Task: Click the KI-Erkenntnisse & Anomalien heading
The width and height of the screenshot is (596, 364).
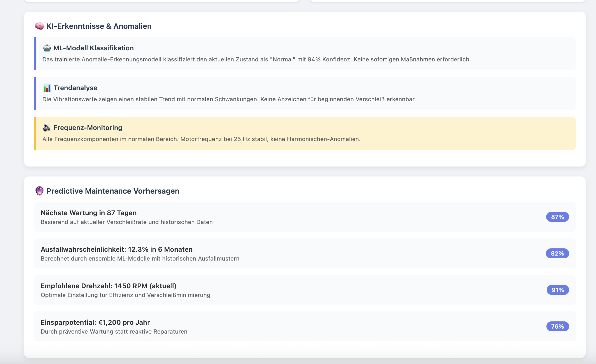Action: point(99,26)
